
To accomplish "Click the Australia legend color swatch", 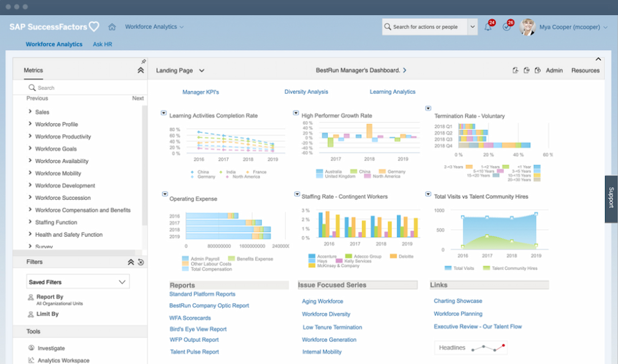I will 319,172.
